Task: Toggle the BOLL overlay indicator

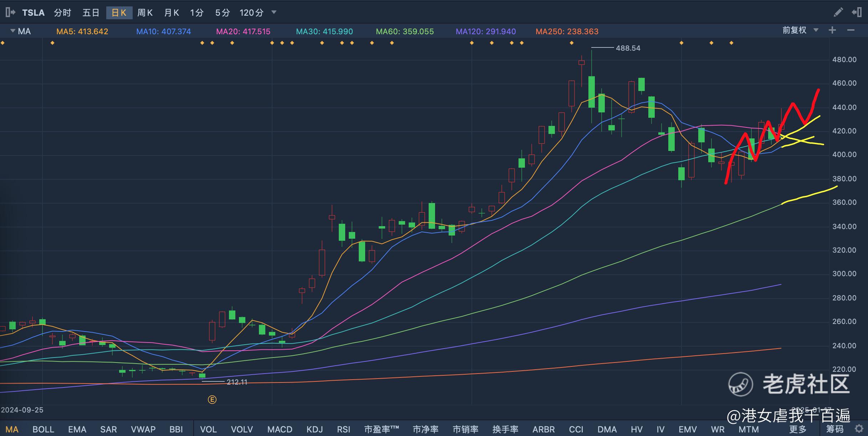Action: tap(43, 429)
